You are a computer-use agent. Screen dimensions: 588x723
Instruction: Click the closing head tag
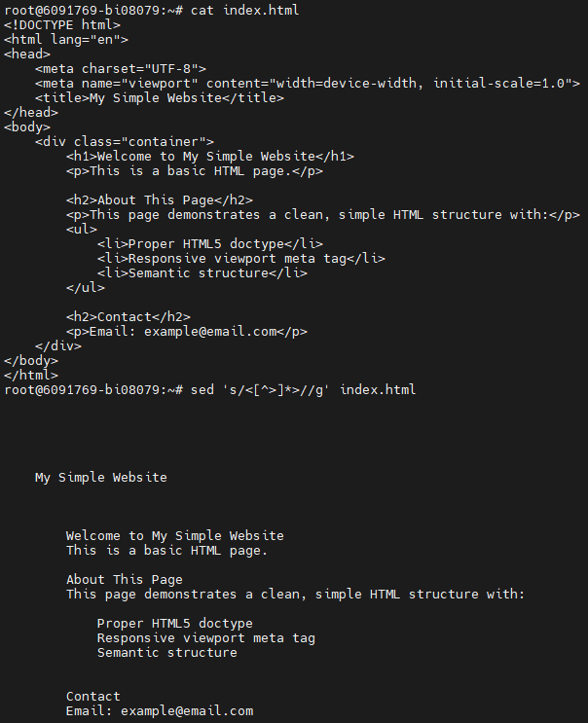(x=31, y=113)
